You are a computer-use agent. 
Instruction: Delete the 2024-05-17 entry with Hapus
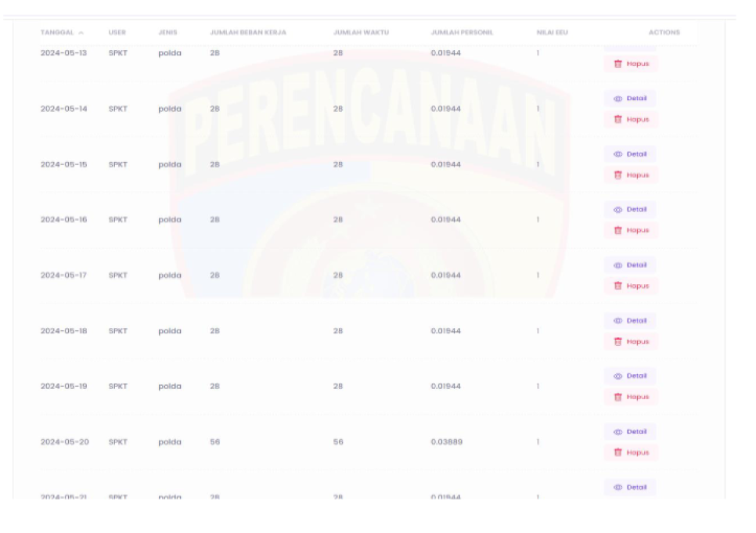coord(631,286)
